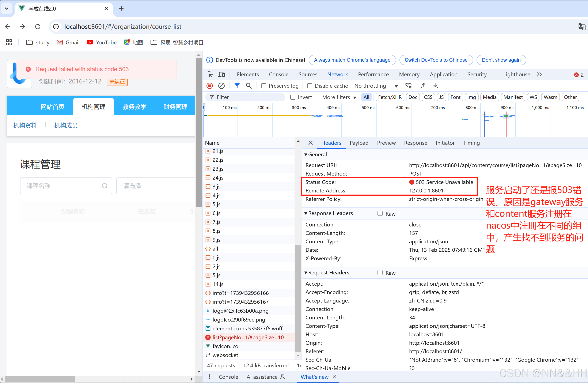Click the Don't show again button
Viewport: 588px width, 383px height.
coord(501,60)
